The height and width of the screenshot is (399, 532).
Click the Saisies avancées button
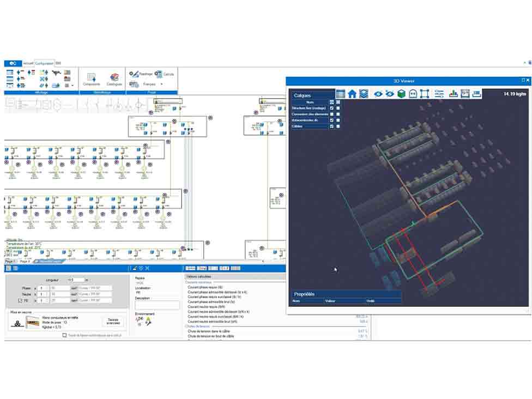[x=113, y=322]
